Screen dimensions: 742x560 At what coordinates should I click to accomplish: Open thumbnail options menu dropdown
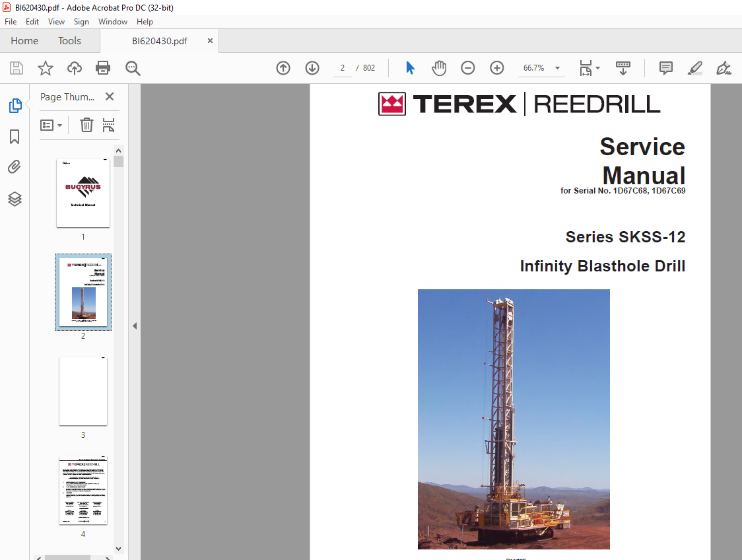click(x=51, y=125)
